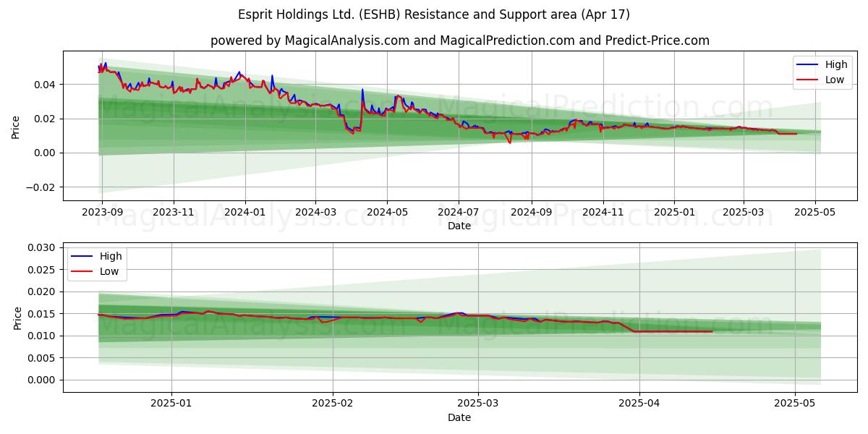Click blue line swatch in upper chart legend
868x434 pixels.
[x=808, y=65]
